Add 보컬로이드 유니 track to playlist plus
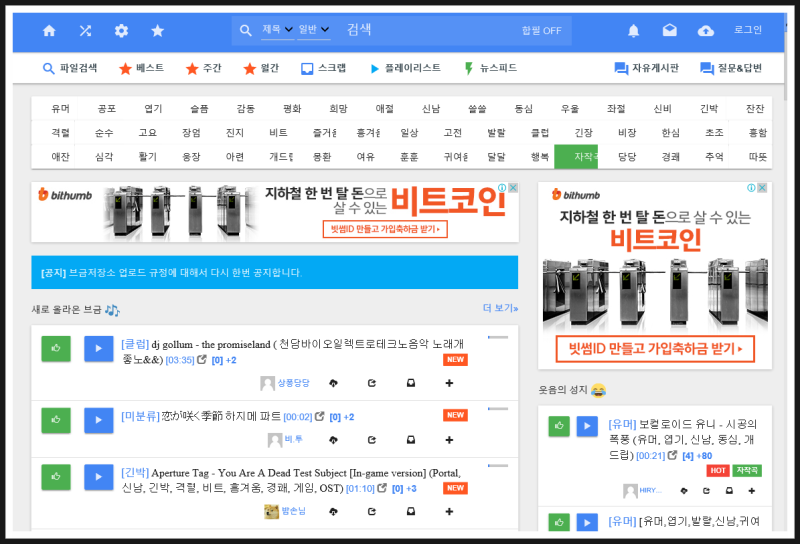800x544 pixels. pyautogui.click(x=752, y=491)
